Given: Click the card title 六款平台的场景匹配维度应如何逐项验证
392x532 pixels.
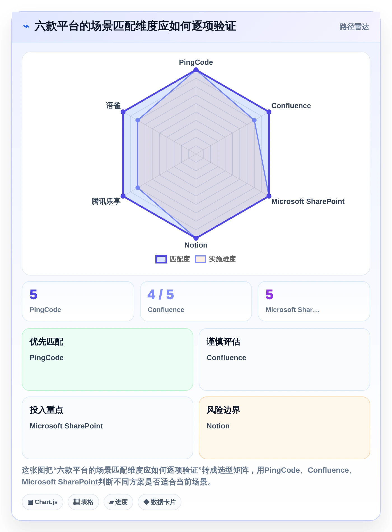Looking at the screenshot, I should pos(135,26).
